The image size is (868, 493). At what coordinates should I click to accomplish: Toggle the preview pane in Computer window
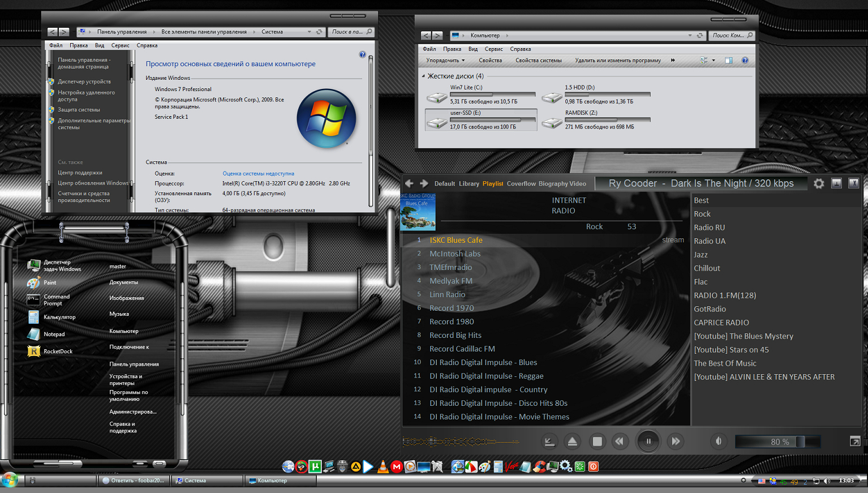[729, 61]
